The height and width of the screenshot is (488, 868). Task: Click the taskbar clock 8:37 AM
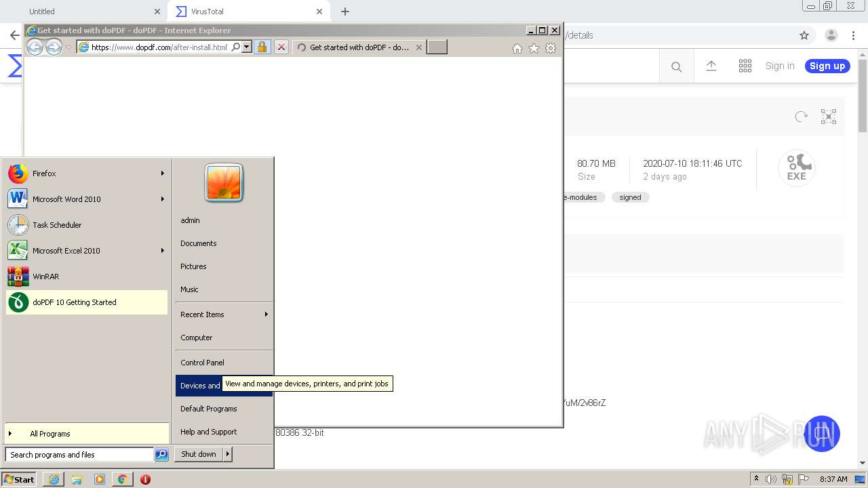pos(833,479)
